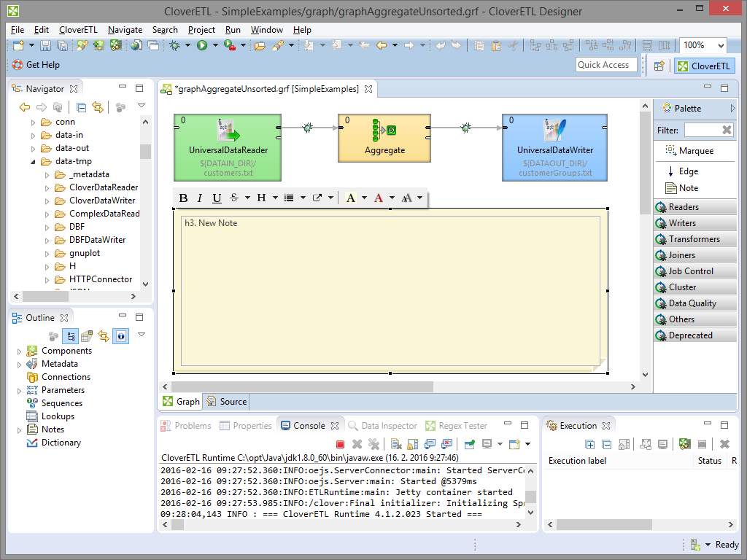Click the note background color A icon

(351, 198)
